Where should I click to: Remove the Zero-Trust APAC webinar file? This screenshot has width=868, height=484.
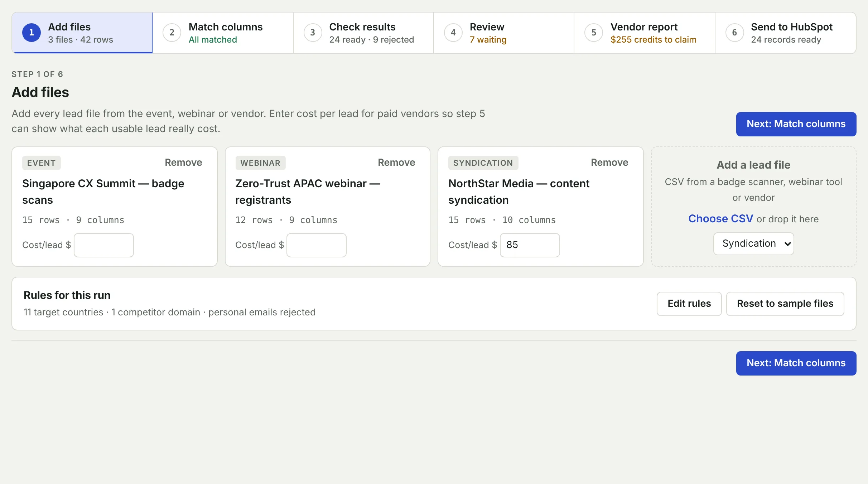click(396, 163)
